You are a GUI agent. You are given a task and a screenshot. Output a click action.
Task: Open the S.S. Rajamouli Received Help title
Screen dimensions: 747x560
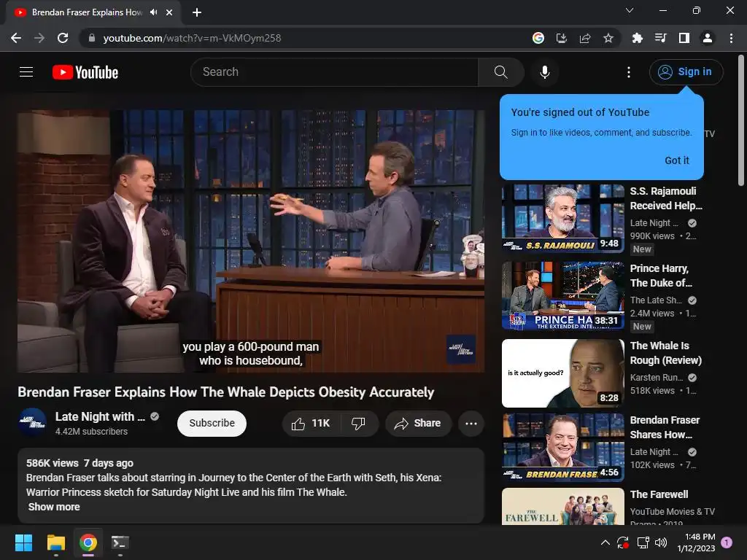point(666,198)
